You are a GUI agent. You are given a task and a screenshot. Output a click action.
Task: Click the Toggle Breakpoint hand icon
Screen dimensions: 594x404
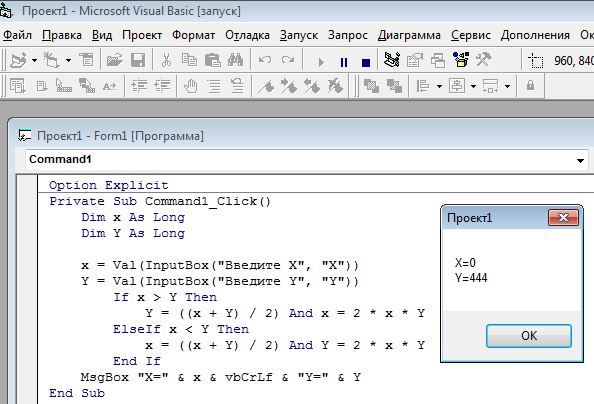pos(191,86)
